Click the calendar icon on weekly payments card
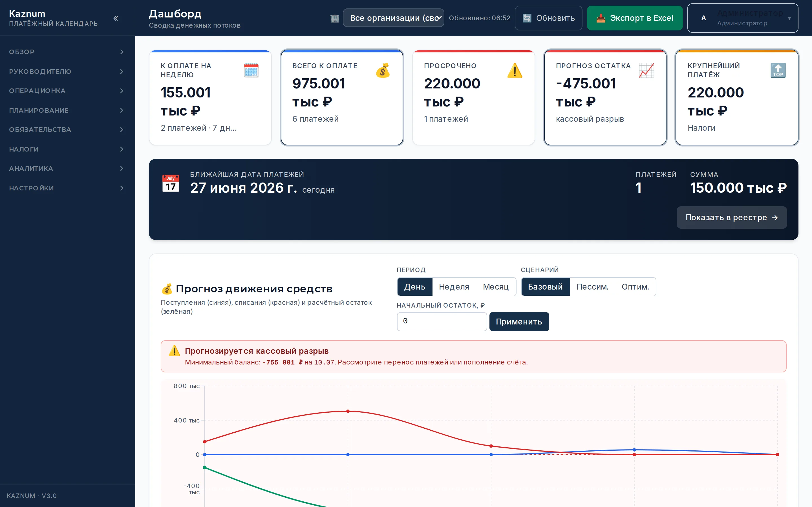The image size is (812, 507). tap(251, 70)
